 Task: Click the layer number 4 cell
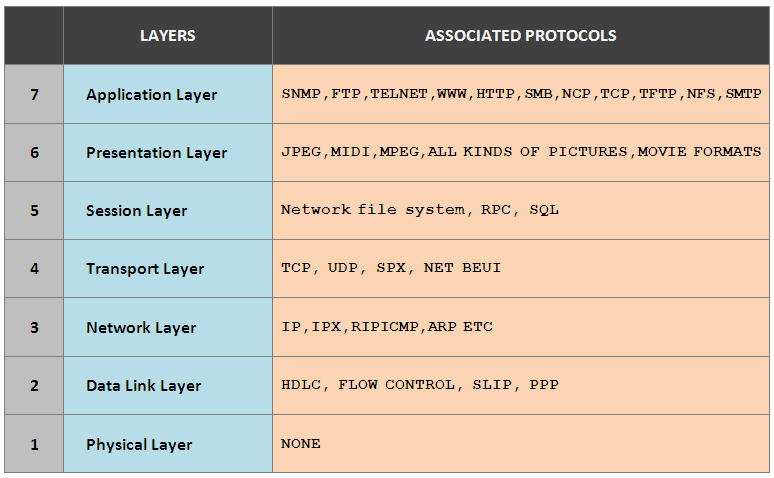pos(34,269)
